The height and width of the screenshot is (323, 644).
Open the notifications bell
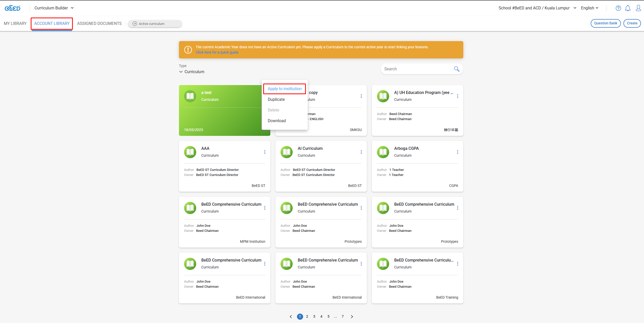coord(628,8)
